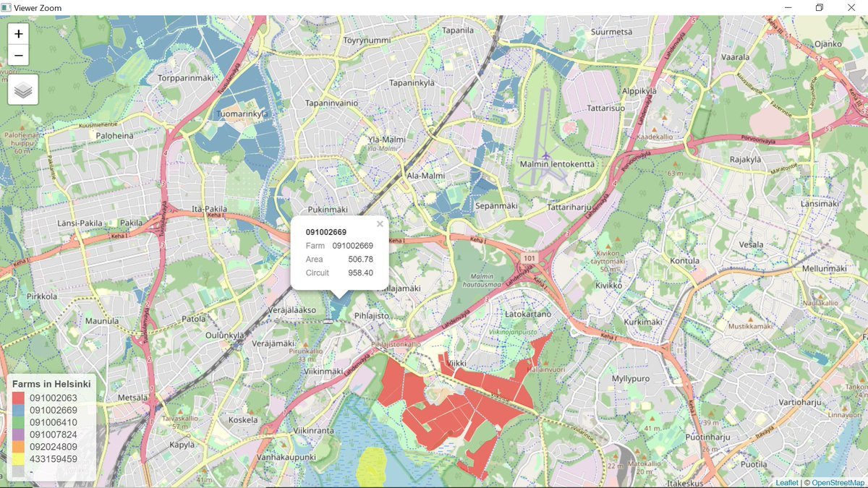Open the Leaflet attribution link
The height and width of the screenshot is (488, 868).
786,482
